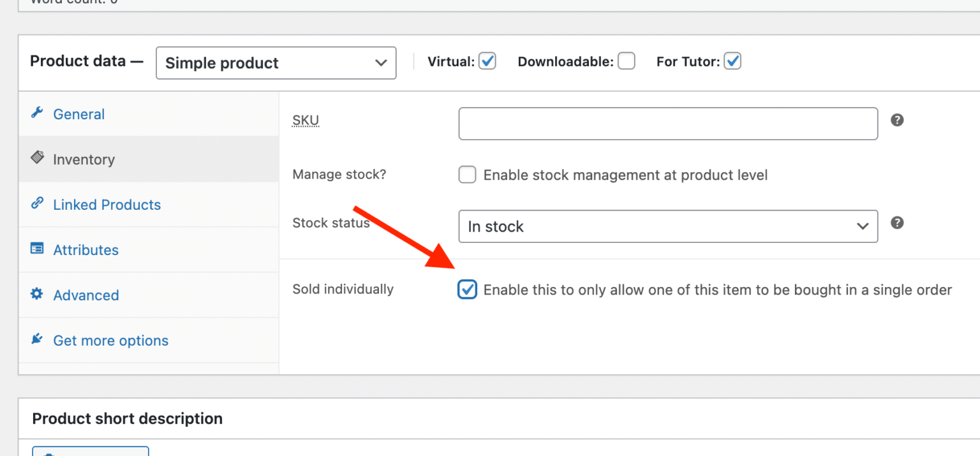The width and height of the screenshot is (980, 456).
Task: Select the wrench icon beside General
Action: click(x=38, y=114)
